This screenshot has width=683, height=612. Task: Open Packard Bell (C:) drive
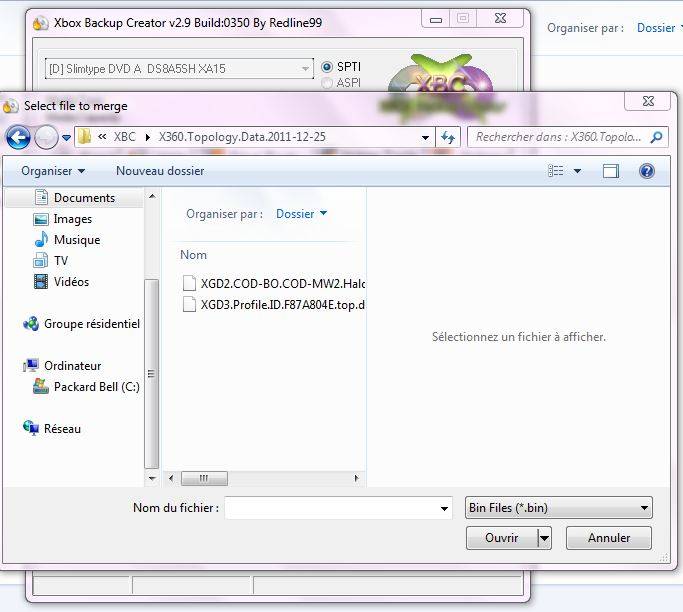tap(96, 386)
